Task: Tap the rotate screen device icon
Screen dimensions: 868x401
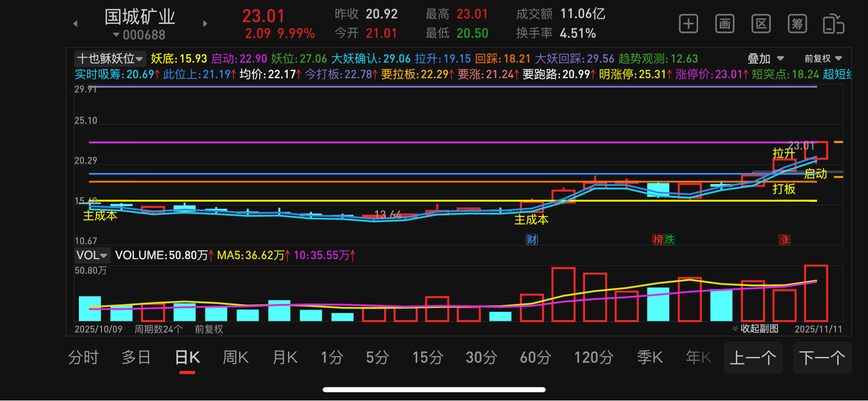Action: (834, 24)
